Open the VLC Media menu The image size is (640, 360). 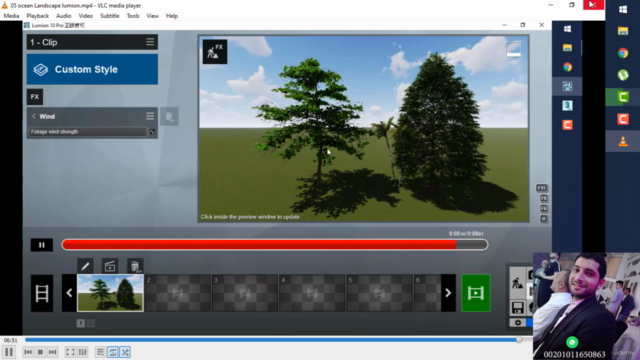[11, 16]
